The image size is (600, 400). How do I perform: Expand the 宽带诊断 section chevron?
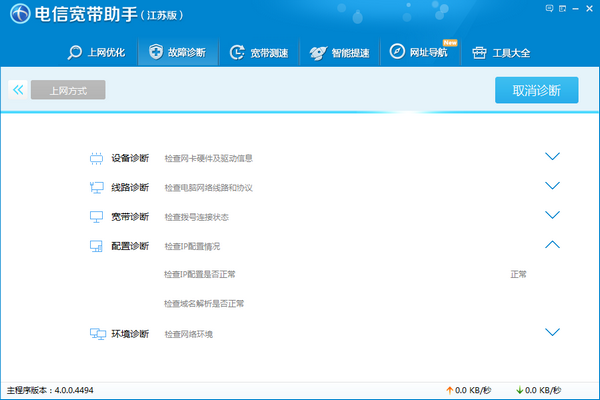pyautogui.click(x=551, y=215)
